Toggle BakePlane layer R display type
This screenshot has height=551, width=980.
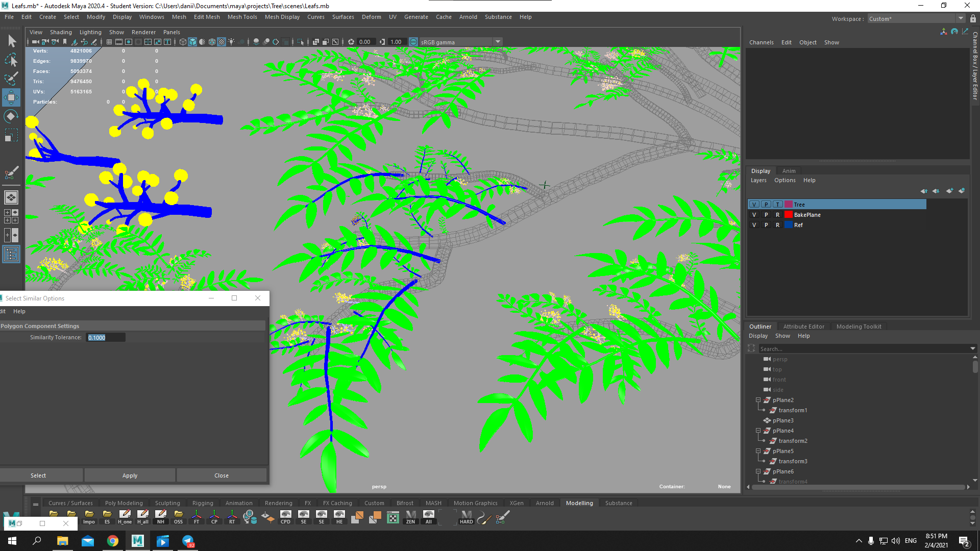click(x=777, y=215)
